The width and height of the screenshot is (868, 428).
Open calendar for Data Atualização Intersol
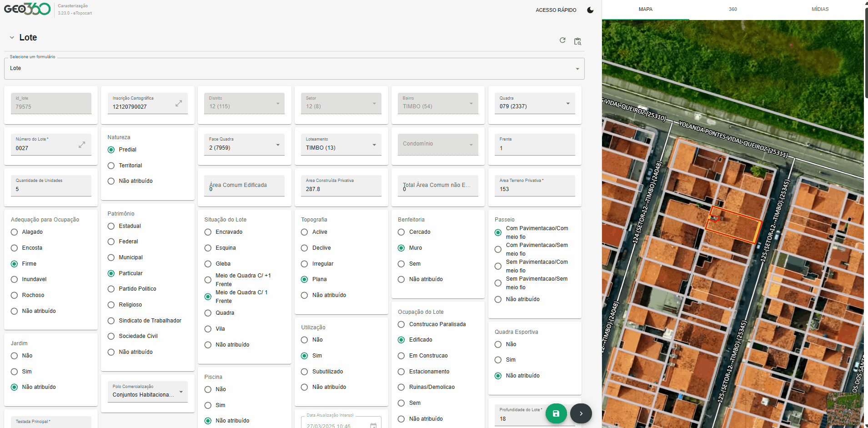[373, 426]
